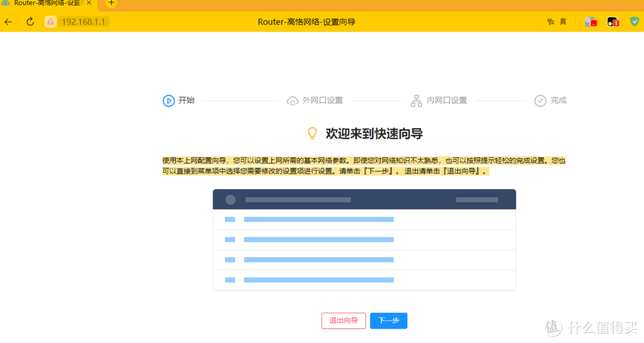
Task: Click the 退出向导 button
Action: (343, 320)
